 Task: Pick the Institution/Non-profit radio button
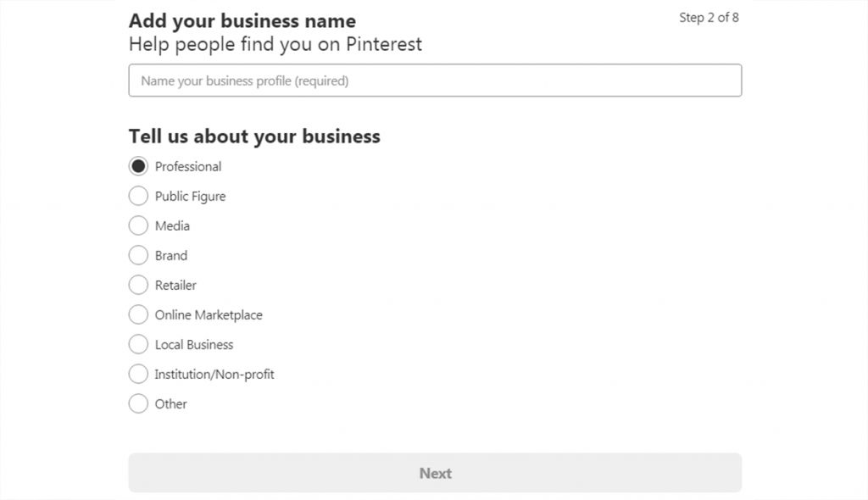tap(138, 374)
